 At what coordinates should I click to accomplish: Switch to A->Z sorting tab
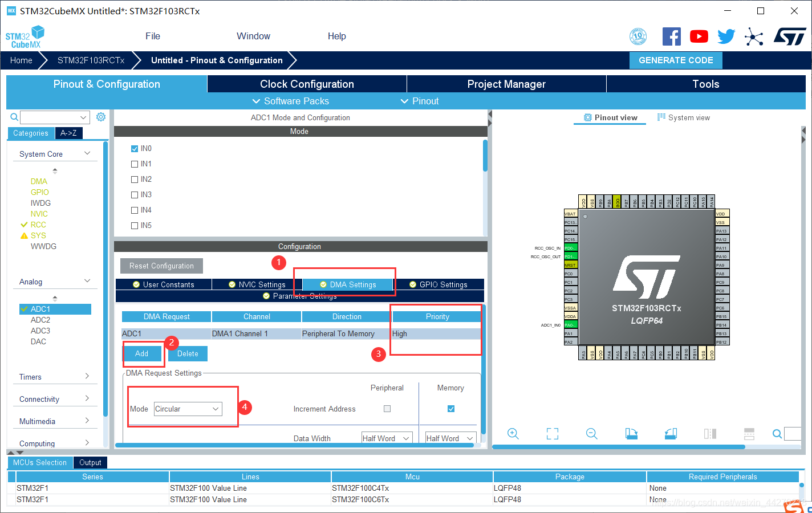tap(68, 133)
